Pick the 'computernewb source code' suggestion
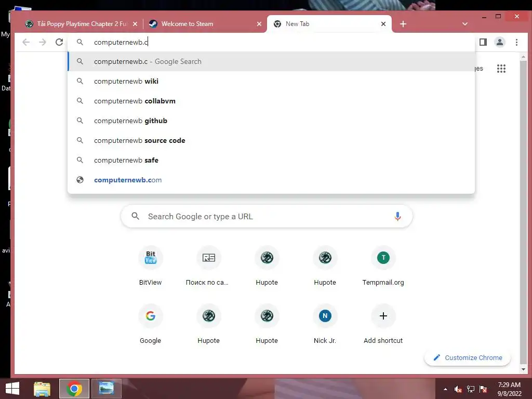The width and height of the screenshot is (532, 399). point(271,140)
